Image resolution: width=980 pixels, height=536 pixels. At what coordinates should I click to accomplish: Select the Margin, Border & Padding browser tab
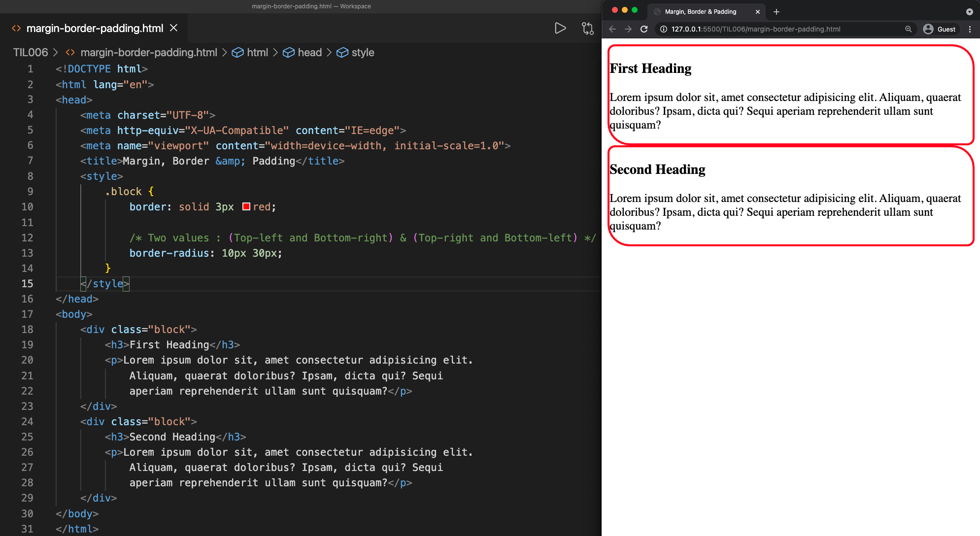(700, 12)
